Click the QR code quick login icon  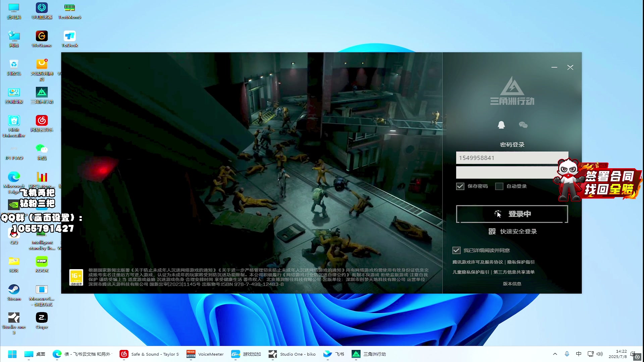click(492, 231)
